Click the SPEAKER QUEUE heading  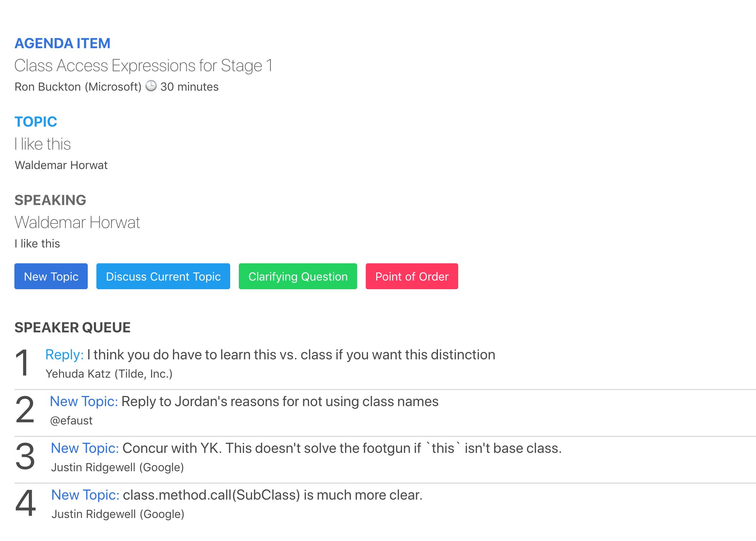click(x=72, y=328)
